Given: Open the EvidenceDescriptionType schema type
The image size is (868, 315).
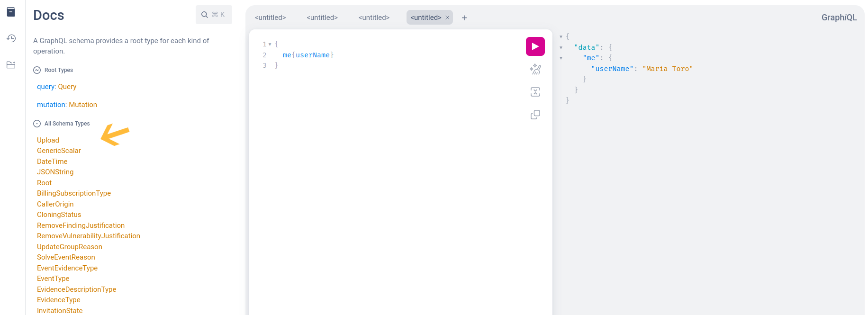Looking at the screenshot, I should click(76, 289).
